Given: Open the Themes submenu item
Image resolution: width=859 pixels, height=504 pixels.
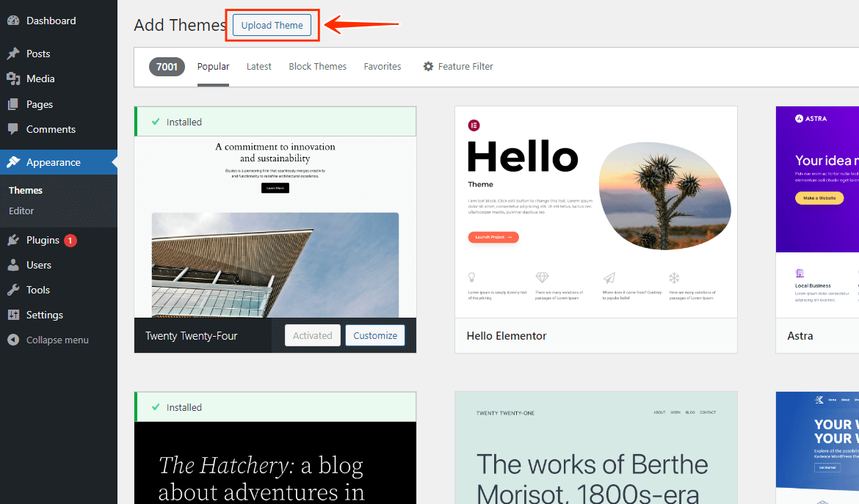Looking at the screenshot, I should coord(26,191).
